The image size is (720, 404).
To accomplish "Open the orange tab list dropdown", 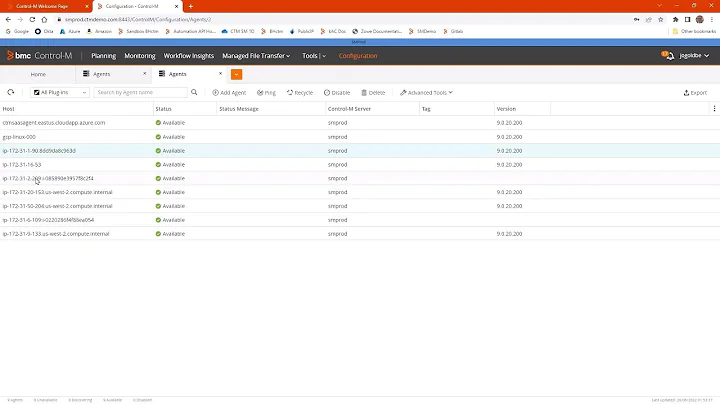I will click(236, 74).
